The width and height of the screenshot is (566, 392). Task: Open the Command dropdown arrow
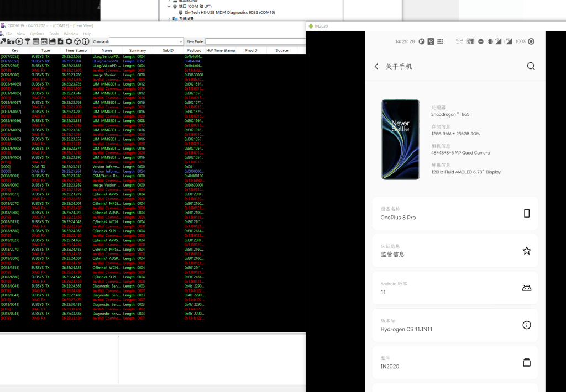[181, 41]
